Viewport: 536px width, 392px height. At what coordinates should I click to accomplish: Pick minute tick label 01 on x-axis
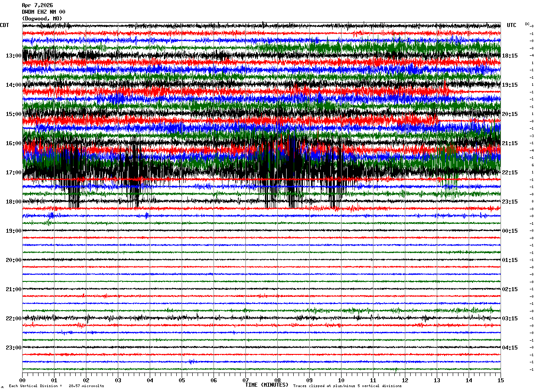point(54,380)
